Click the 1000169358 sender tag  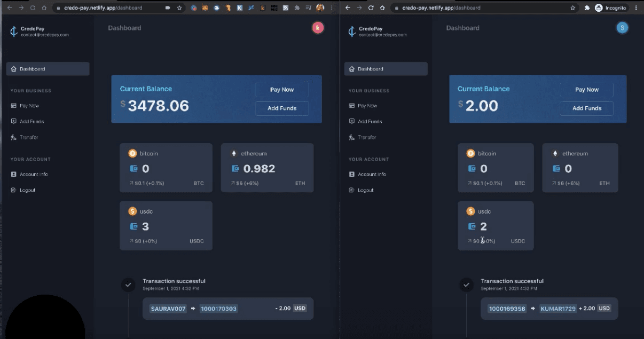(x=507, y=309)
